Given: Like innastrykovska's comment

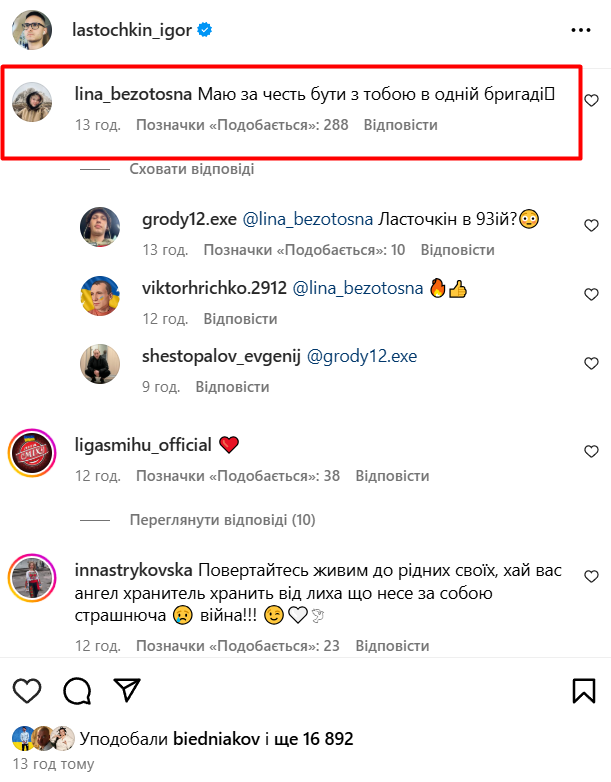Looking at the screenshot, I should (x=591, y=577).
